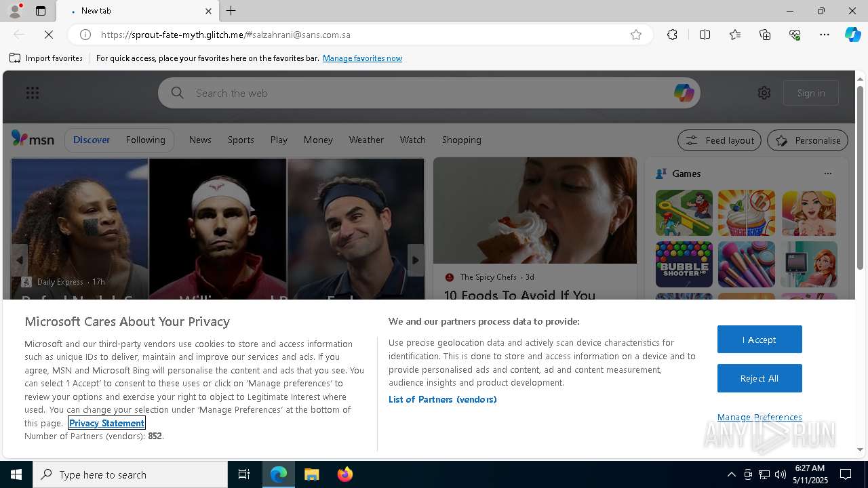Show previous carousel story
Image resolution: width=868 pixels, height=488 pixels.
[x=20, y=260]
